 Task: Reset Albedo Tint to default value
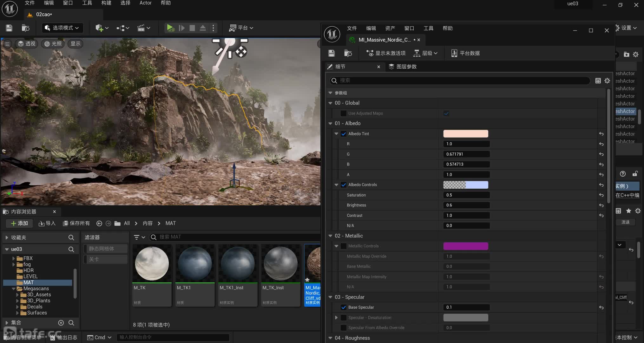[x=601, y=134]
